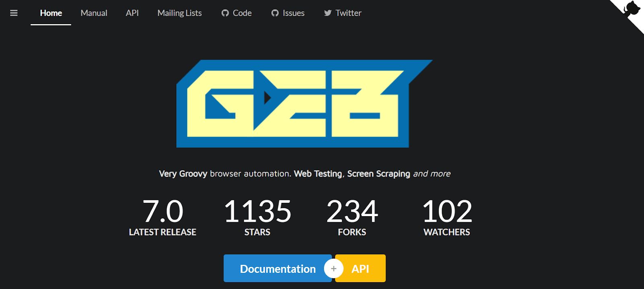Click the 7.0 latest release number

pyautogui.click(x=163, y=211)
